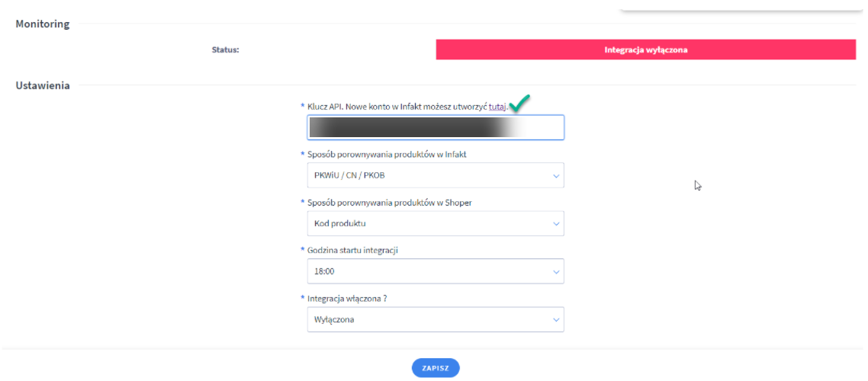
Task: Open the integration start hour dropdown
Action: coord(435,271)
